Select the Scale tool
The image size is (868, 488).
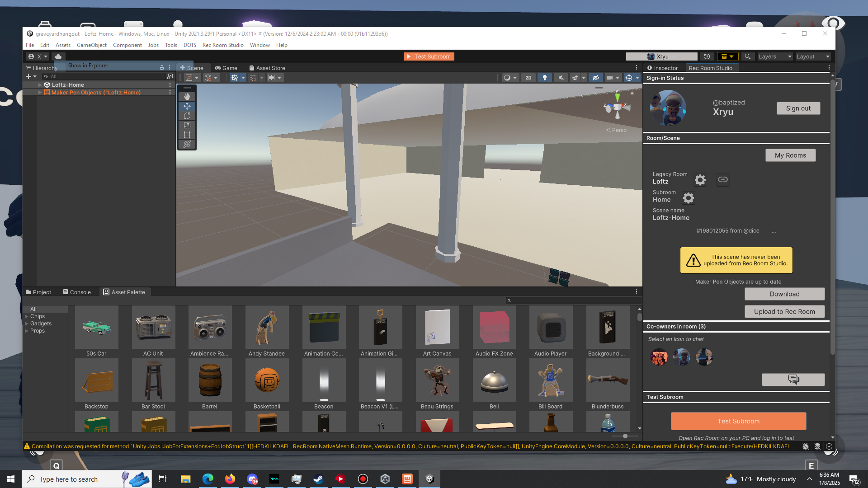click(187, 125)
